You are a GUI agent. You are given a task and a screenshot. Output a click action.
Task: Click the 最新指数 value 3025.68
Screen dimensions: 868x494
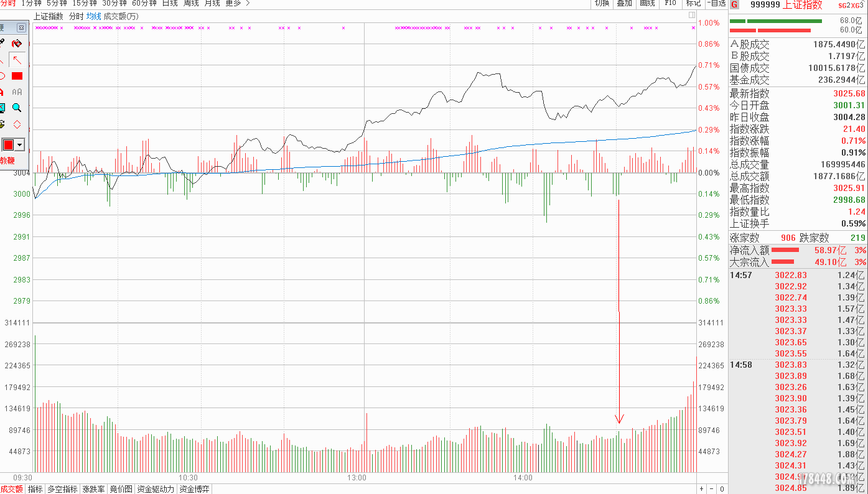pyautogui.click(x=849, y=94)
